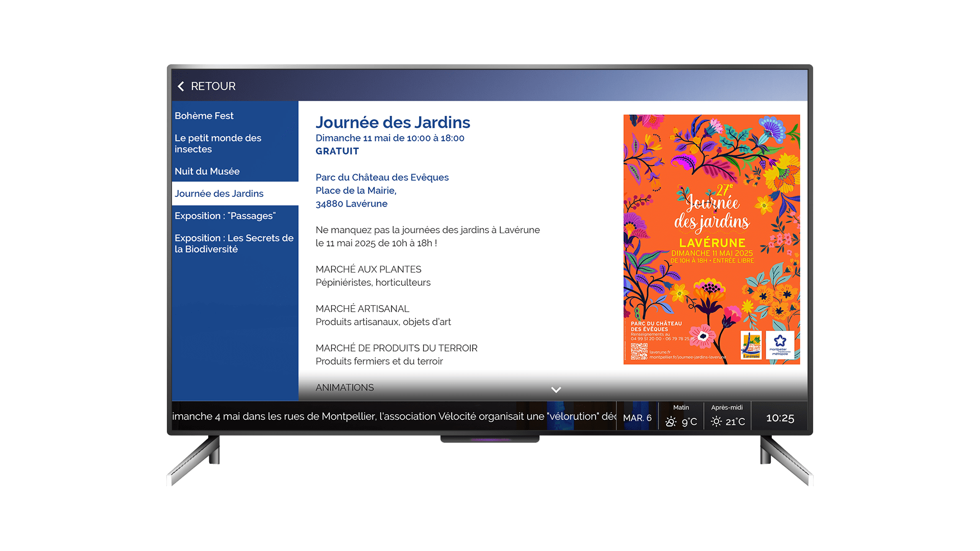Screen dimensions: 980x551
Task: Open Exposition : Les Secrets de la Biodiversité
Action: click(235, 243)
